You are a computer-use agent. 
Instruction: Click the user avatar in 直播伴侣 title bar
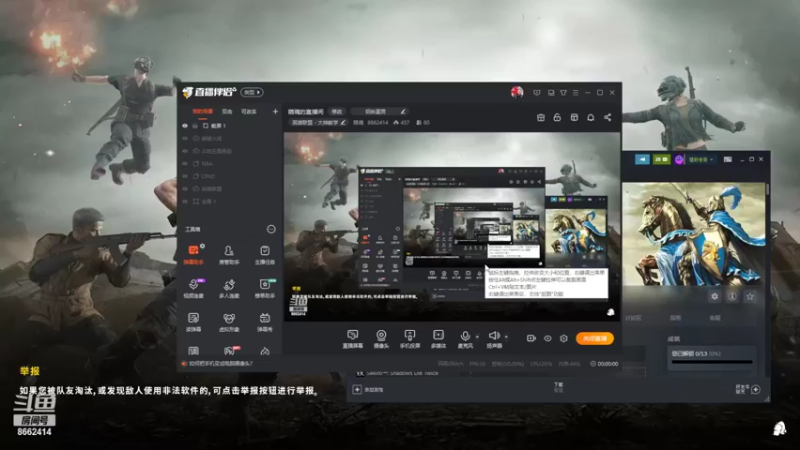click(x=517, y=92)
